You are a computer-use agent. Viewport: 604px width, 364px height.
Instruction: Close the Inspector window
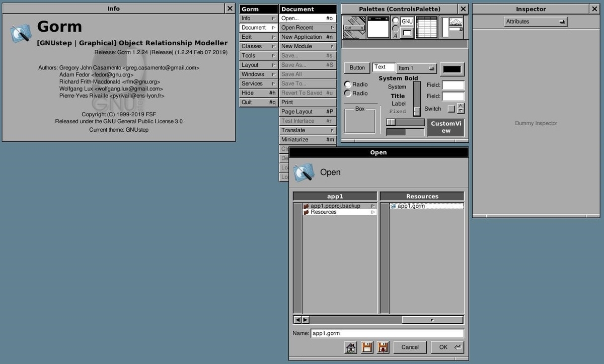click(x=594, y=9)
